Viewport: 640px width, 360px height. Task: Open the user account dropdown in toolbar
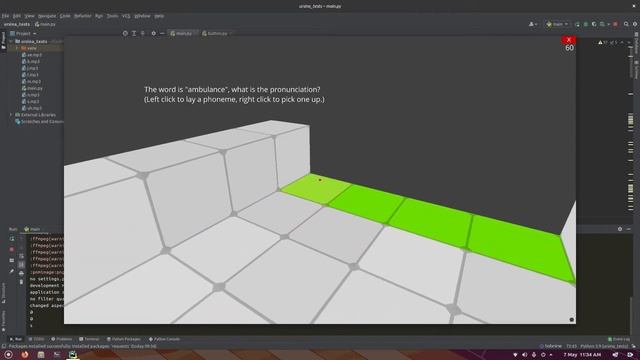pyautogui.click(x=533, y=24)
